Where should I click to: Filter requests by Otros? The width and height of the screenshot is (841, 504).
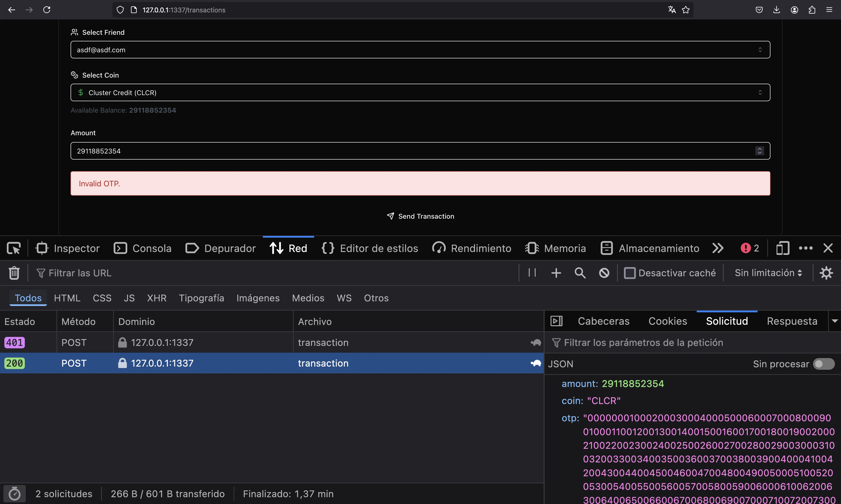[376, 298]
